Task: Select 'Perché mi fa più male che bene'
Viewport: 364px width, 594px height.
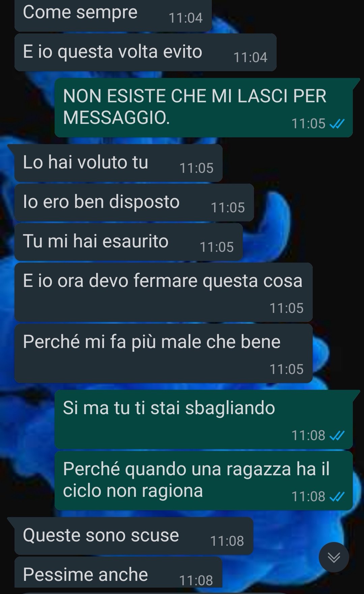Action: (x=163, y=353)
